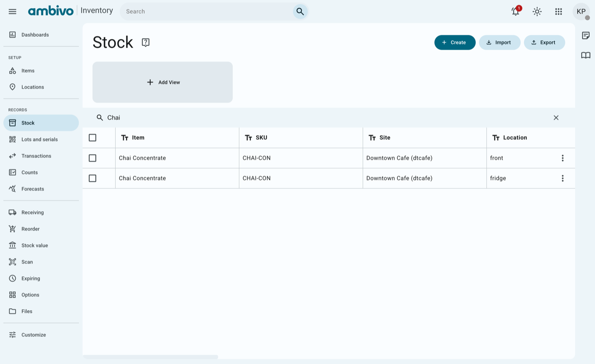Open Customize in the sidebar
The height and width of the screenshot is (364, 595).
(x=41, y=335)
